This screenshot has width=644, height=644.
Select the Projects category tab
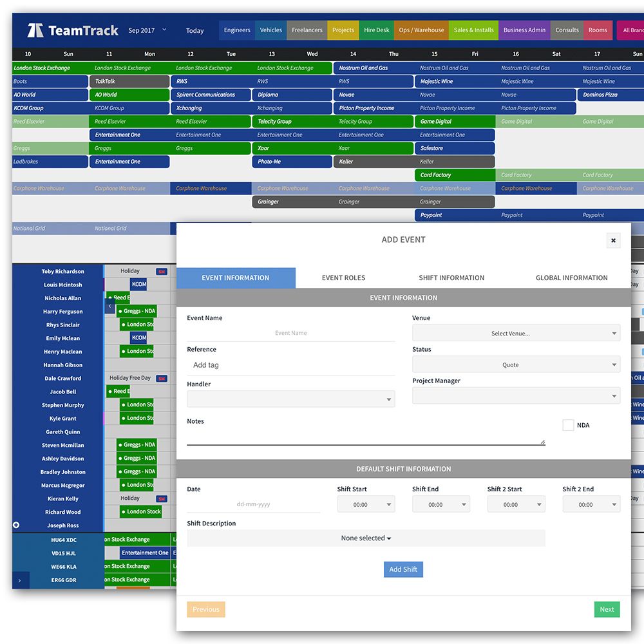coord(343,30)
